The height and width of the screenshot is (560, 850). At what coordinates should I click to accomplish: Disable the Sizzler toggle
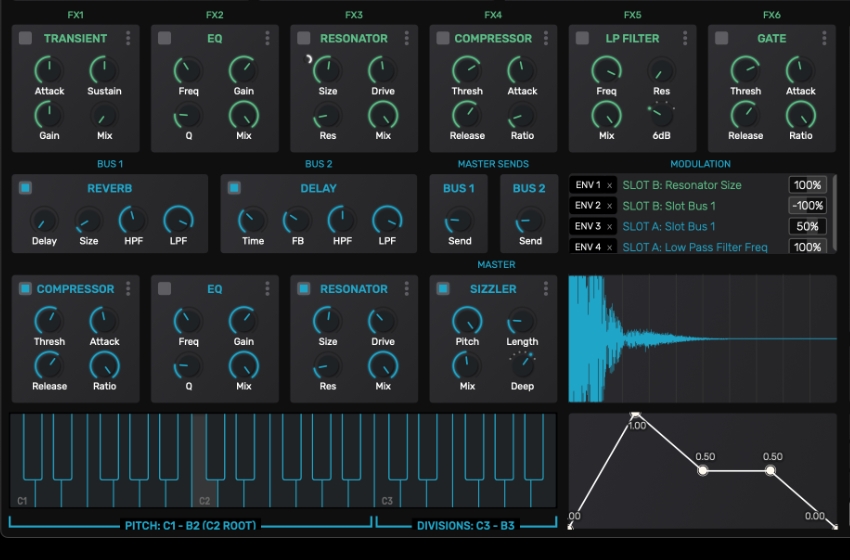443,288
